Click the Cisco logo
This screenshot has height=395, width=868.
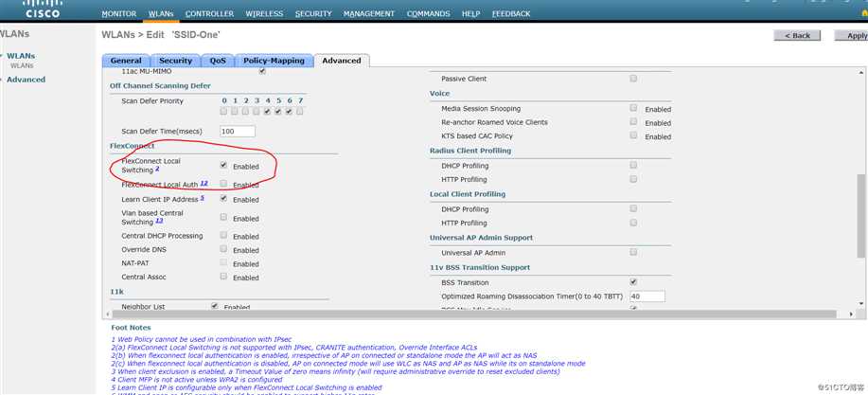point(42,9)
